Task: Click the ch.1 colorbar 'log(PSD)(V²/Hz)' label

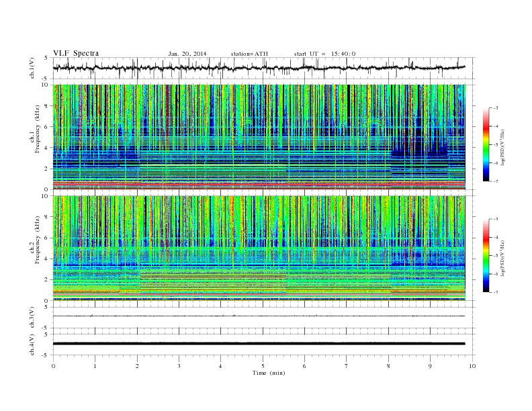Action: click(x=502, y=147)
